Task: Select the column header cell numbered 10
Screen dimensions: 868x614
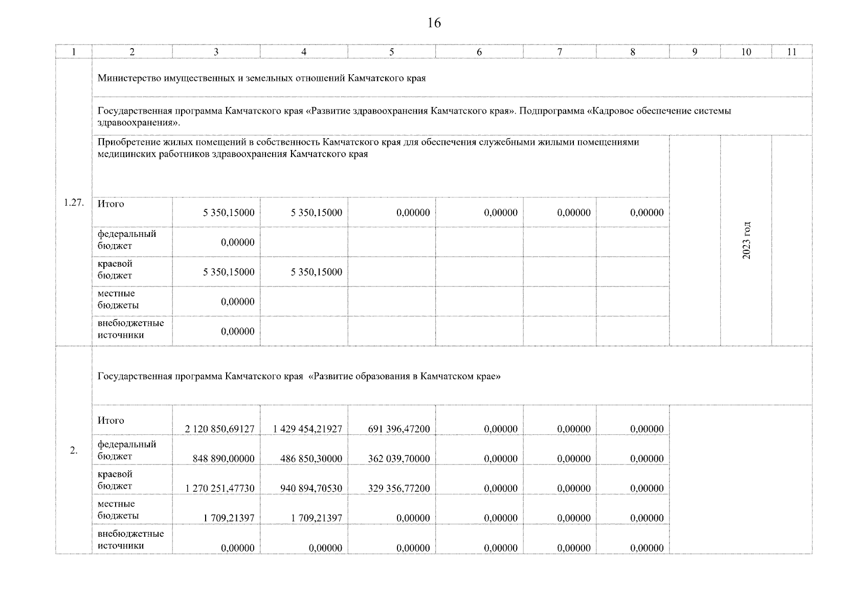Action: click(746, 52)
